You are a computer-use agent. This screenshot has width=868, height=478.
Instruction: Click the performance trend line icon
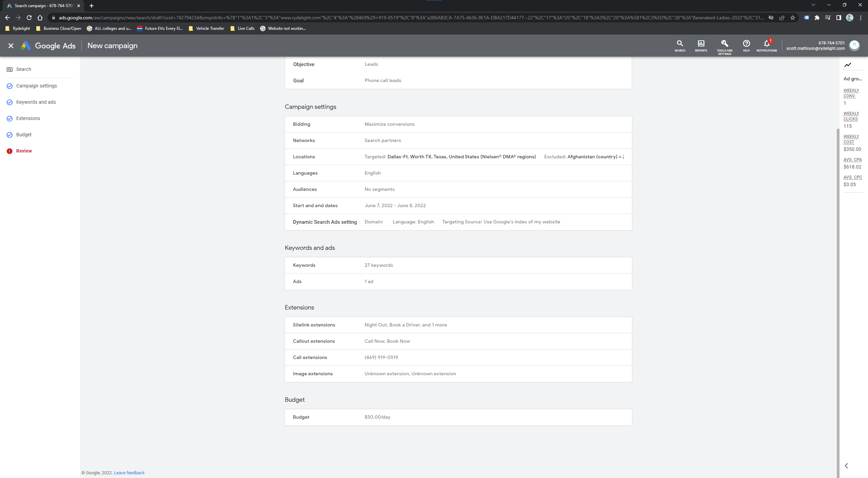pos(848,65)
